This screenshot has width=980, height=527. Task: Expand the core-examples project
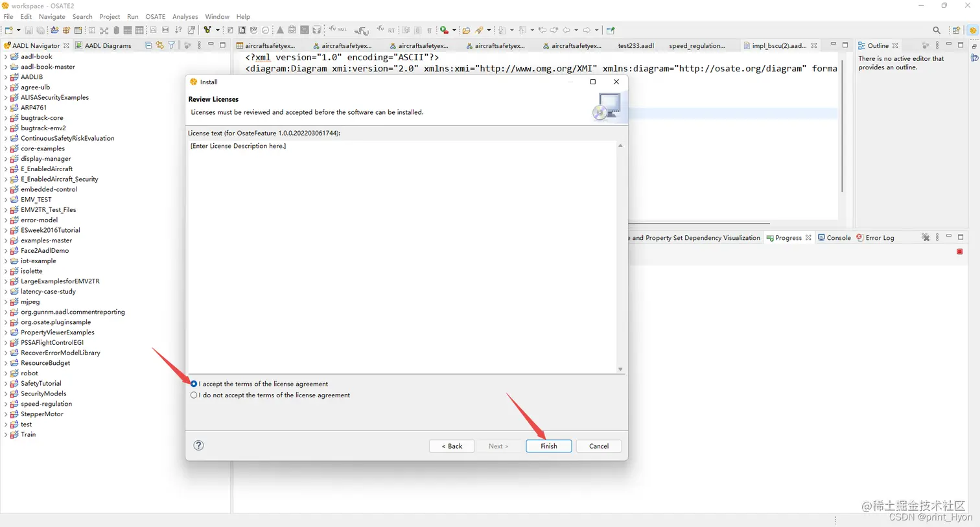coord(6,148)
